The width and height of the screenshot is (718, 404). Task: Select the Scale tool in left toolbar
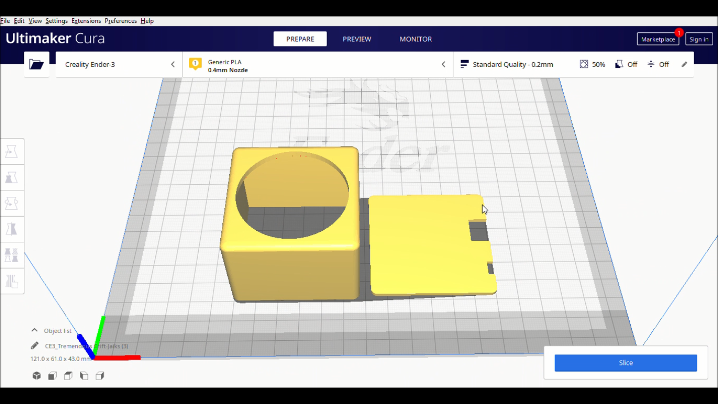[x=11, y=177]
